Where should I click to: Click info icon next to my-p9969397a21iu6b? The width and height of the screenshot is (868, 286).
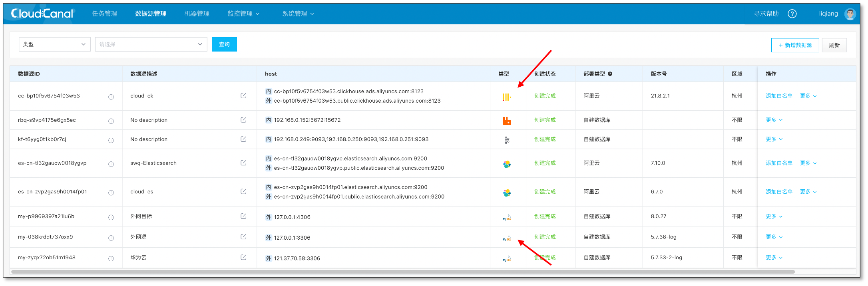point(111,217)
